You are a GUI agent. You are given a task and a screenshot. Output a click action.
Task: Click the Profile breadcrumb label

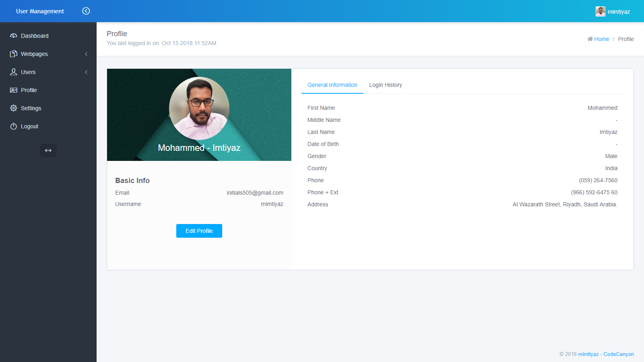click(x=626, y=39)
